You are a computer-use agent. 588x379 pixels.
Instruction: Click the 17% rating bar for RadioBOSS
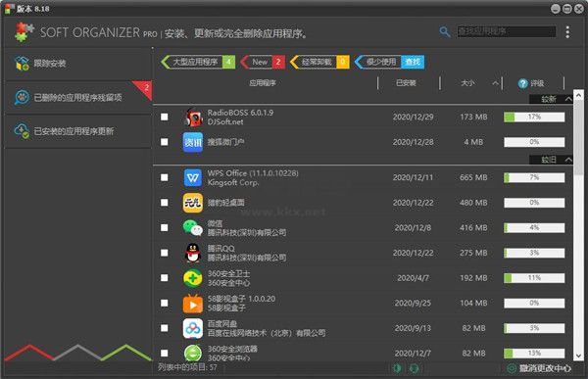click(534, 117)
